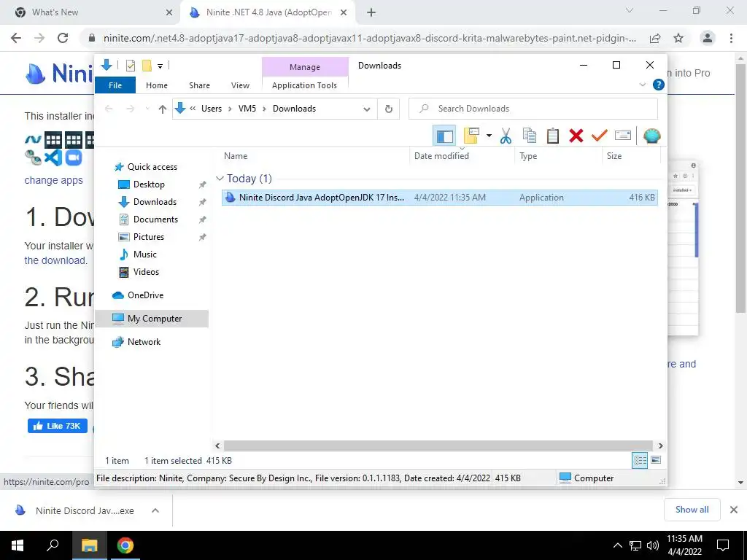Cut the selected file with scissors icon

point(506,136)
